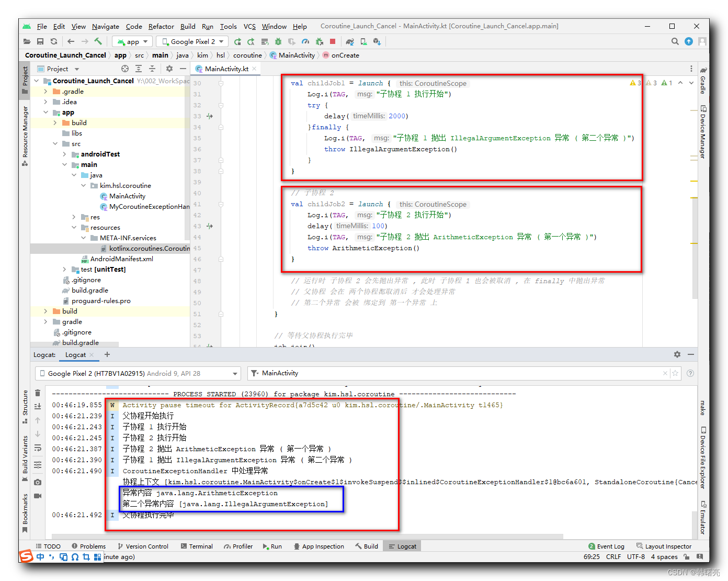Open the Navigate menu
728x581 pixels.
pyautogui.click(x=106, y=26)
